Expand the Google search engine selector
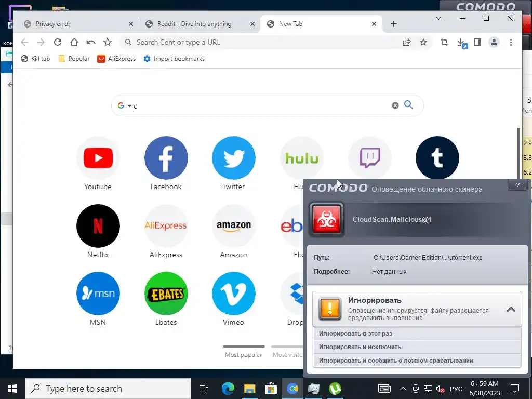 click(129, 106)
